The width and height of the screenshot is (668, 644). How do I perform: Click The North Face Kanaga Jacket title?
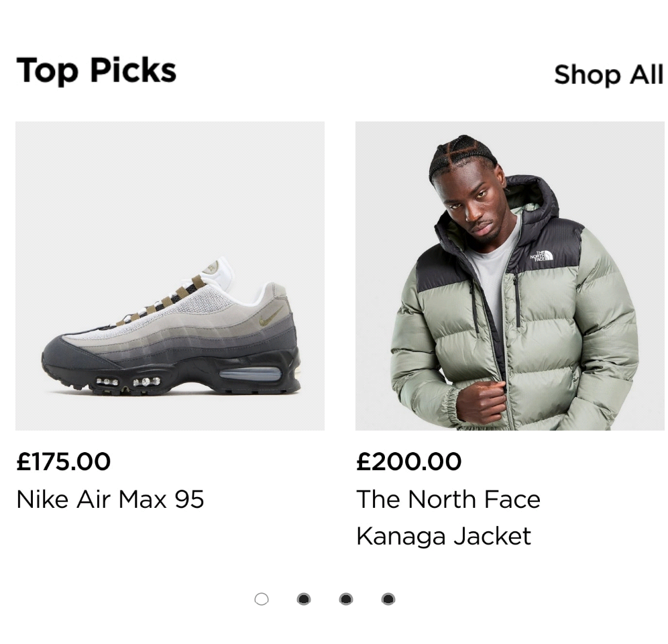pyautogui.click(x=448, y=517)
